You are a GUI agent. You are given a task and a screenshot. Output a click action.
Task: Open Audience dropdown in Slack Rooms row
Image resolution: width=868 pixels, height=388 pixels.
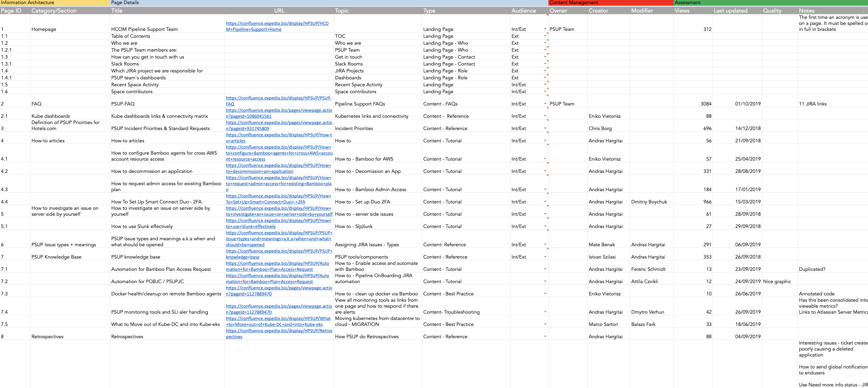545,64
